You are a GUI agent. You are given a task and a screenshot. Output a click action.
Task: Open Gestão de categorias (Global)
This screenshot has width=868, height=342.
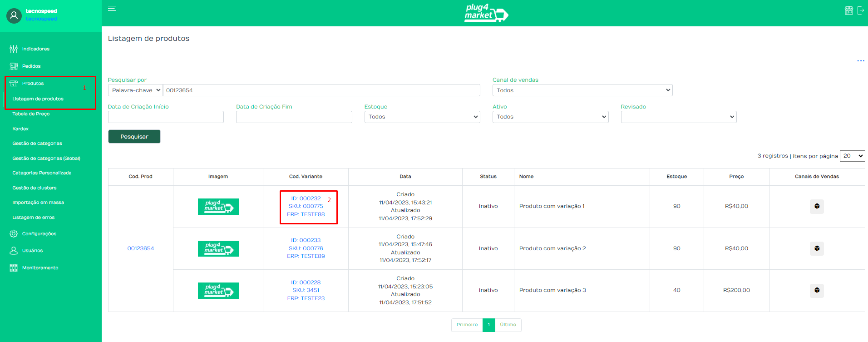[46, 159]
